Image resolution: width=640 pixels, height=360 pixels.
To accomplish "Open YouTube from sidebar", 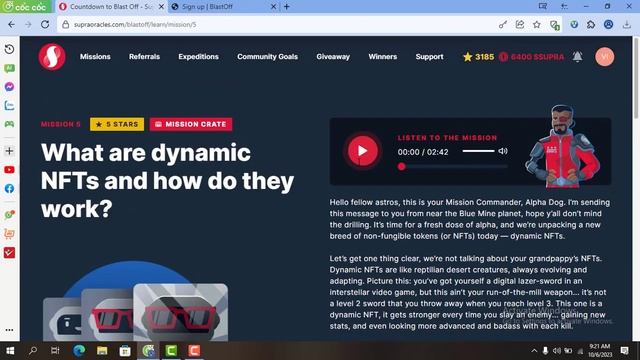I will coord(9,170).
